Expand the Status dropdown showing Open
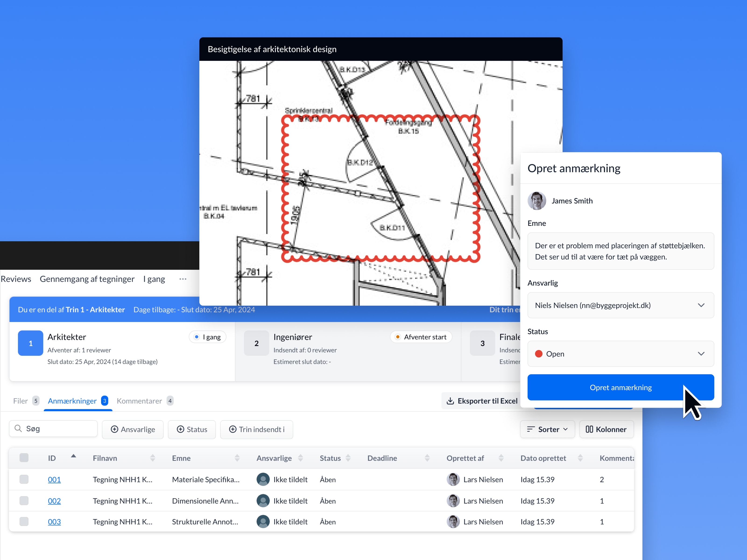The width and height of the screenshot is (747, 560). 620,353
